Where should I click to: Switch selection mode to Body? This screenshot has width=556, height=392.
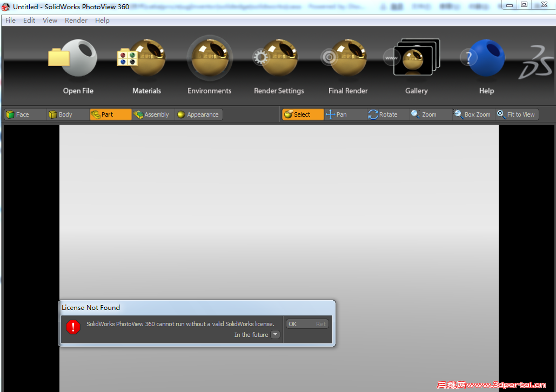pos(68,114)
